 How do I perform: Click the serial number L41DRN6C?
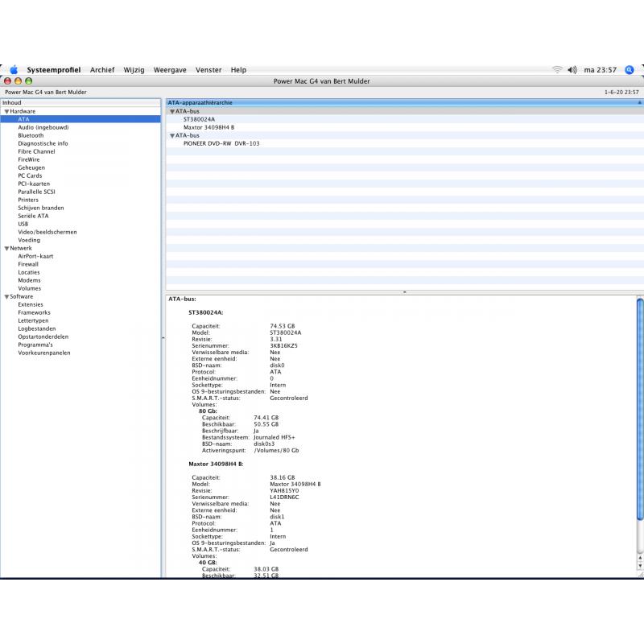[x=284, y=497]
